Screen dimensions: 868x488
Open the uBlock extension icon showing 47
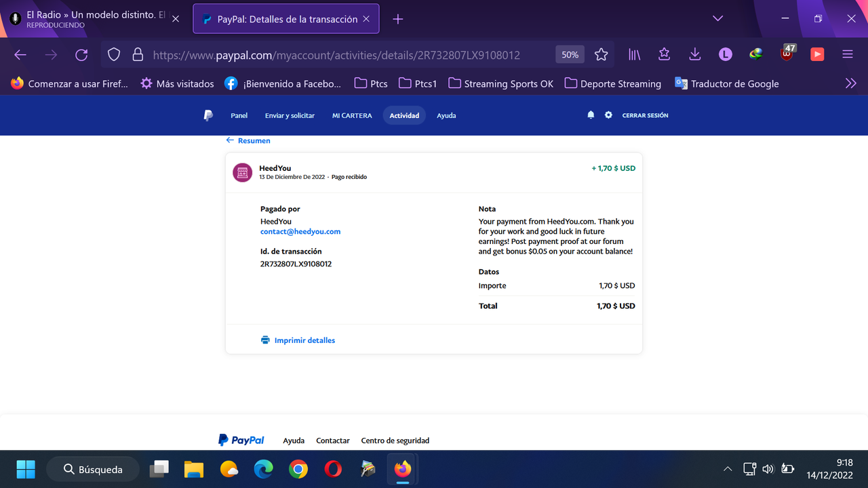788,53
